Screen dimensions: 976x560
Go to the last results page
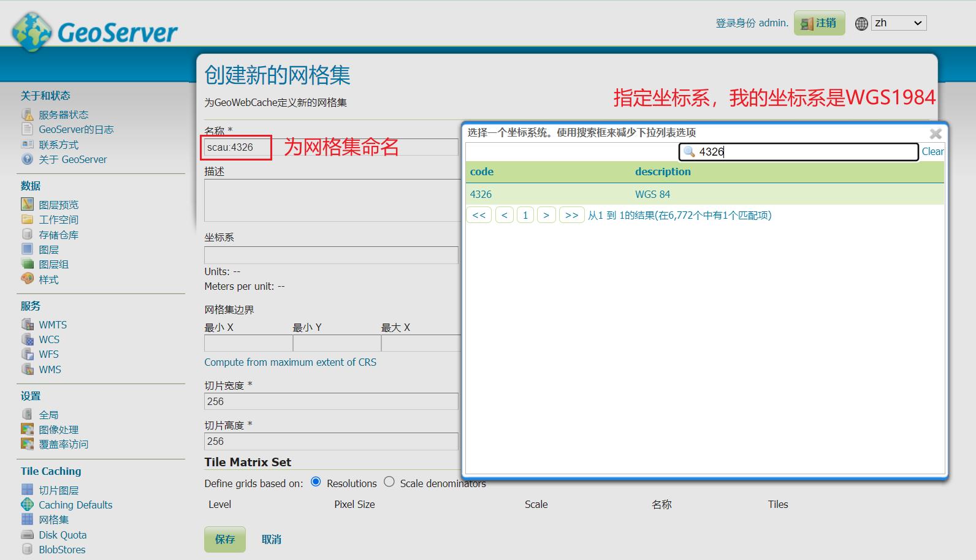coord(571,215)
